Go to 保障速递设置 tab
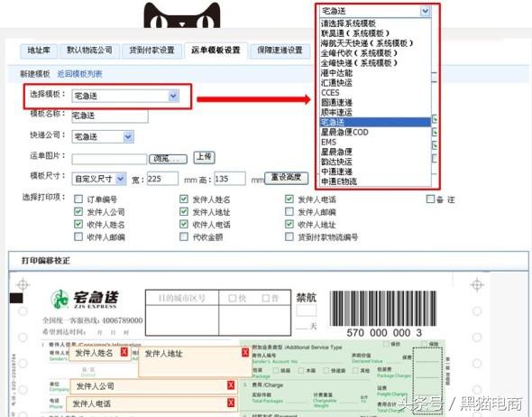Screen dimensions: 532x417 tap(280, 51)
